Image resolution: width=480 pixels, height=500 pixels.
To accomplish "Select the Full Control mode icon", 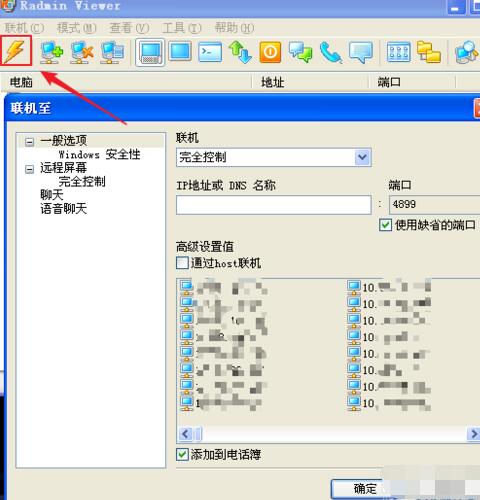I will (x=150, y=52).
